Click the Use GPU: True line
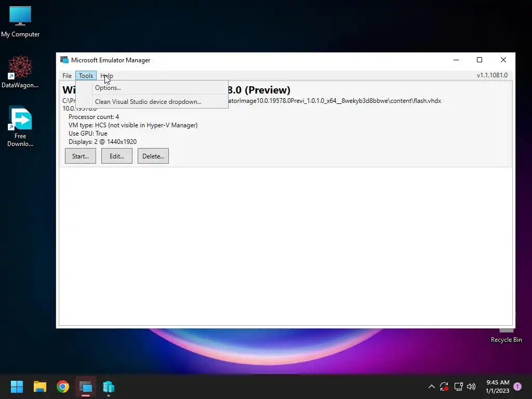 (88, 134)
